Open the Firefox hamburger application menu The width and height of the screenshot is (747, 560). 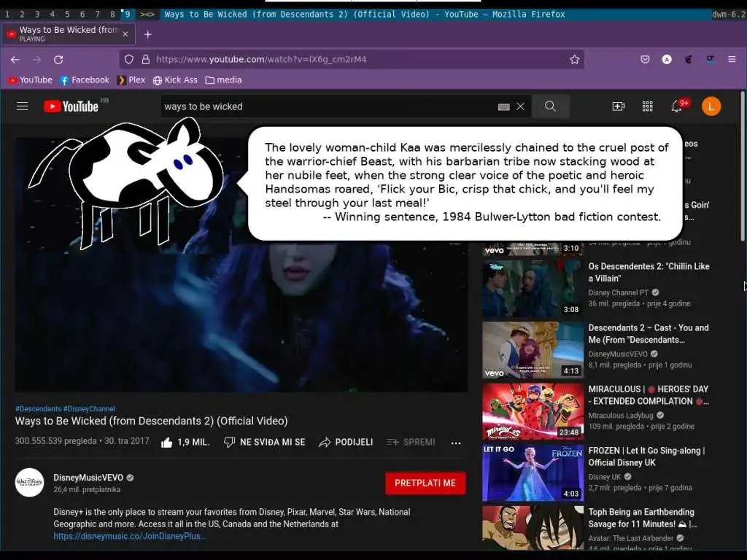coord(732,60)
